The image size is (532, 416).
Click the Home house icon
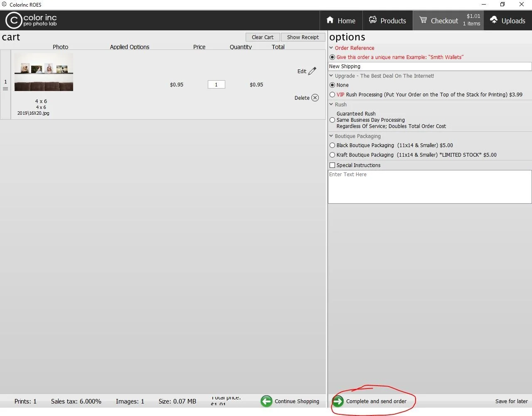click(x=330, y=20)
